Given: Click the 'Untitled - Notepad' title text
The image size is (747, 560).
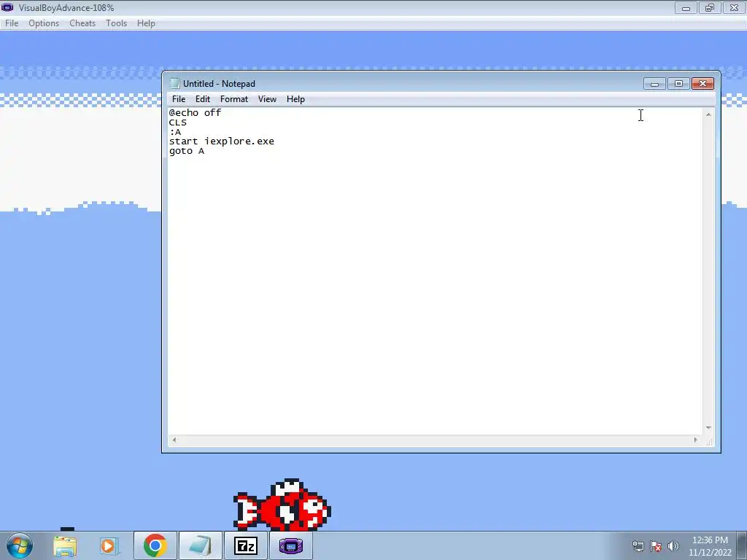Looking at the screenshot, I should pyautogui.click(x=219, y=84).
